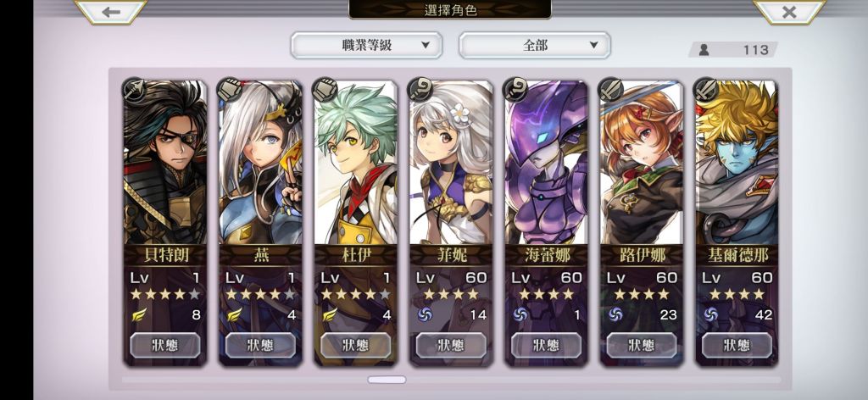Click 狀態 button under 菲妮
The width and height of the screenshot is (868, 400).
pos(451,345)
